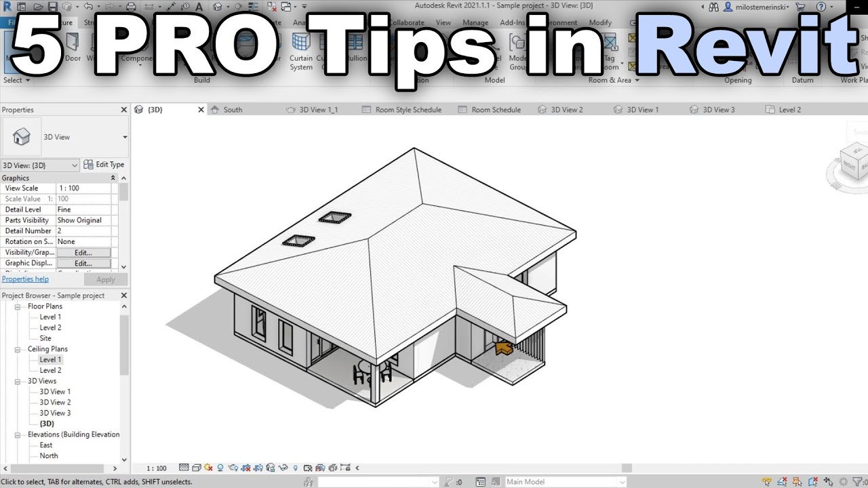Click the Edit Type button in Properties

point(104,164)
